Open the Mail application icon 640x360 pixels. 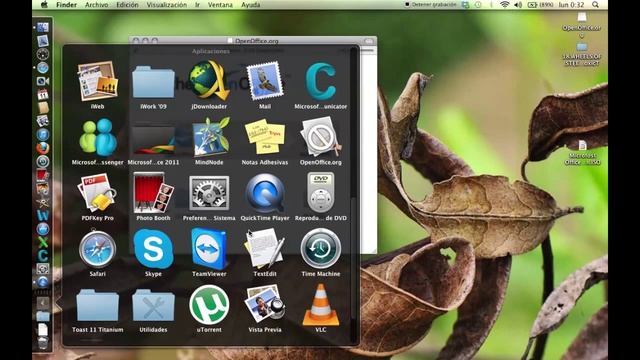(x=264, y=81)
